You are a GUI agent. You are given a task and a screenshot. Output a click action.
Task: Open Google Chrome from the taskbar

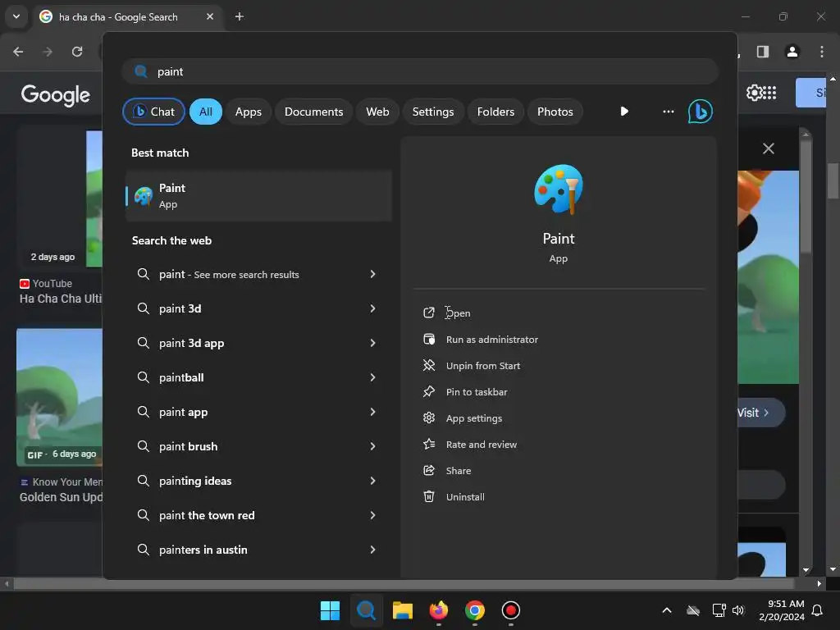tap(475, 610)
